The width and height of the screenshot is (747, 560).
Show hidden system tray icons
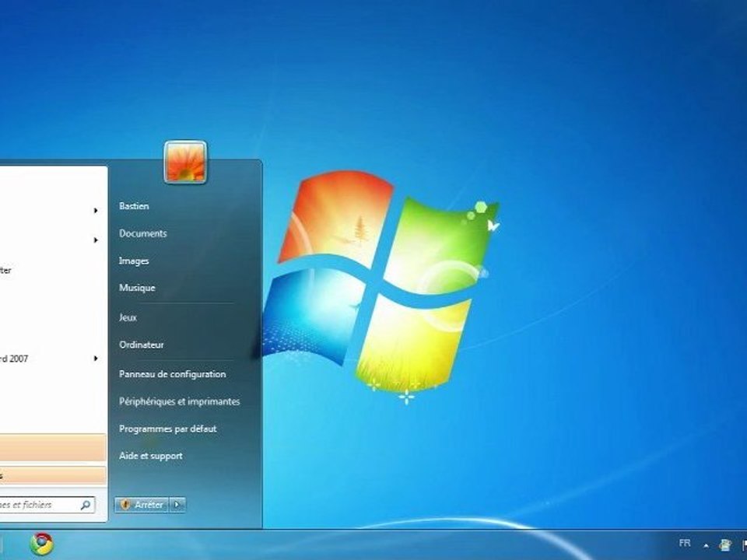[x=706, y=545]
